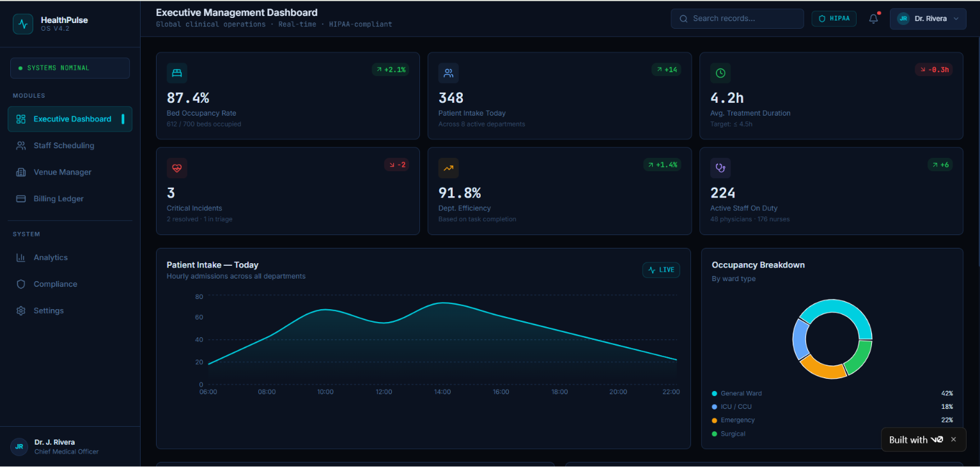Screen dimensions: 980x467
Task: Click the JR avatar in the top bar
Action: [903, 19]
